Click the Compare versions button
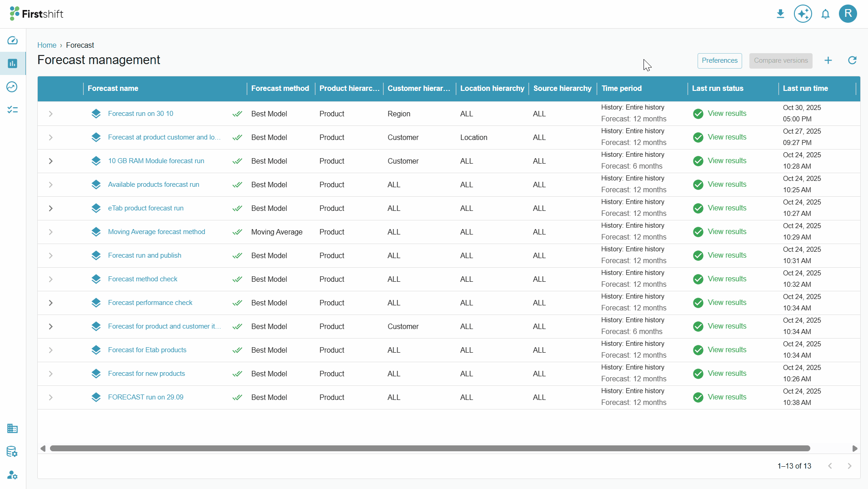Screen dimensions: 868x489 [x=781, y=60]
